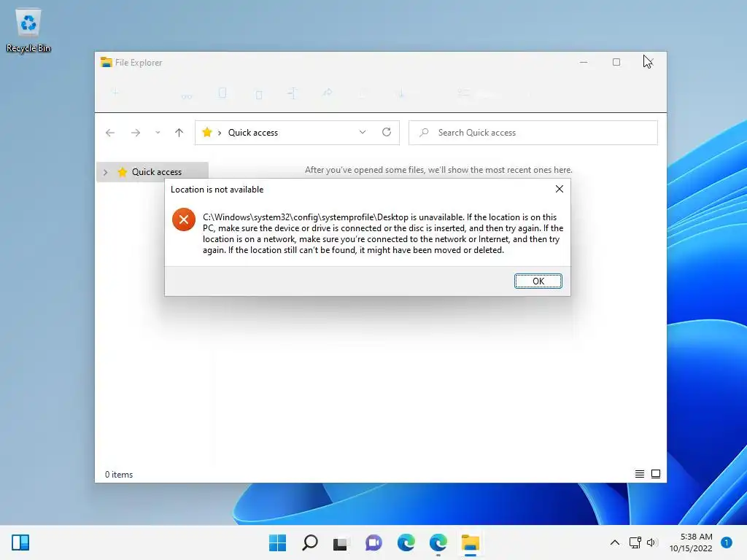
Task: Click the faded Copy toolbar icon
Action: click(222, 93)
